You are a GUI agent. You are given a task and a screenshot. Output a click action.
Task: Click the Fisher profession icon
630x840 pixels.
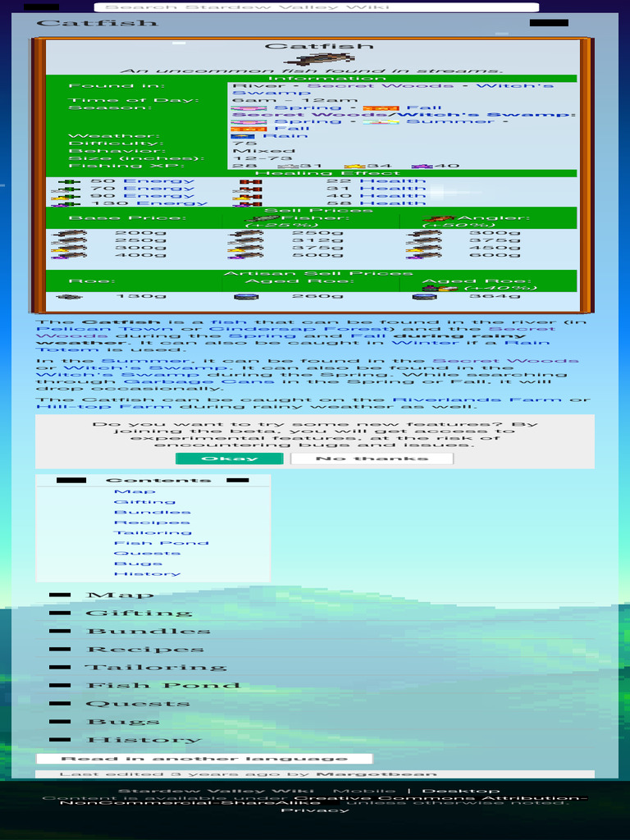[262, 218]
